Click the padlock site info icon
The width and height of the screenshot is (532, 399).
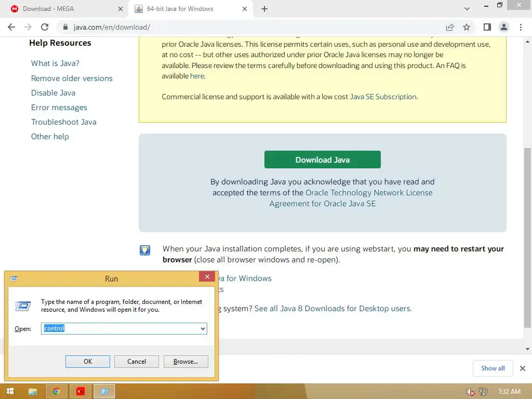[65, 27]
